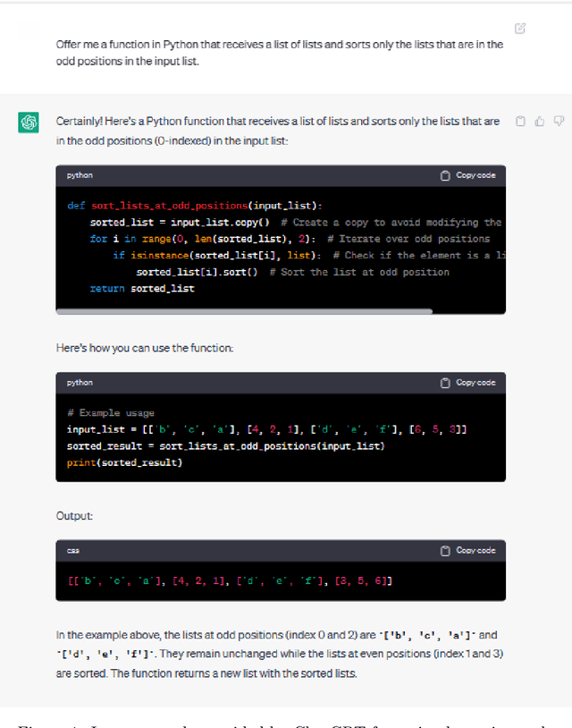Click the print(sorted_result) line
572x728 pixels.
(x=124, y=462)
